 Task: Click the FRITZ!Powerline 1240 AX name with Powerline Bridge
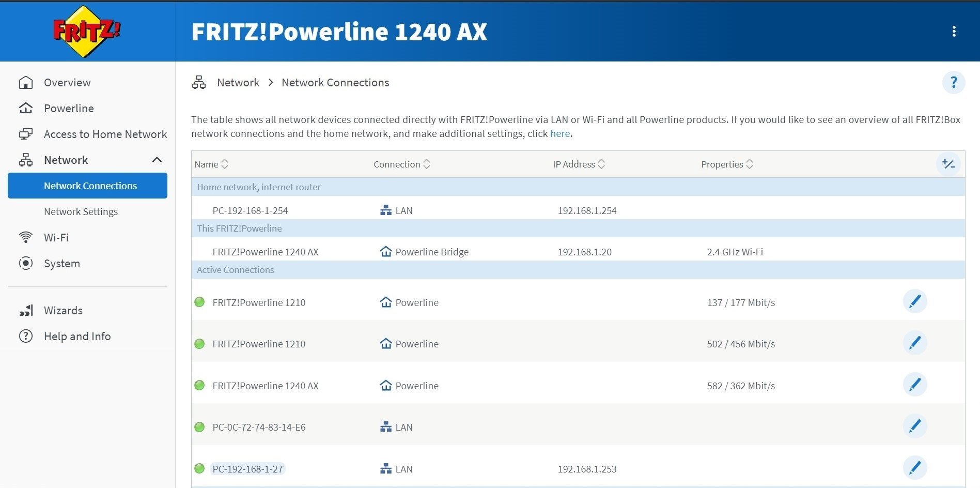(x=266, y=252)
